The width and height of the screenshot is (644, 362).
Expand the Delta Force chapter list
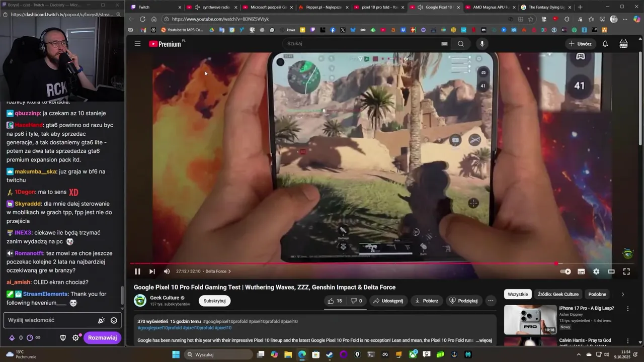[218, 271]
